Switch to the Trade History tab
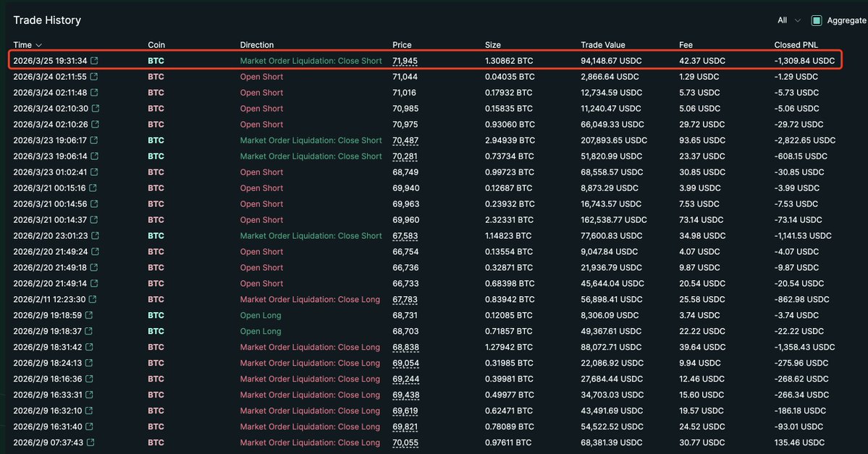Image resolution: width=868 pixels, height=454 pixels. (47, 20)
